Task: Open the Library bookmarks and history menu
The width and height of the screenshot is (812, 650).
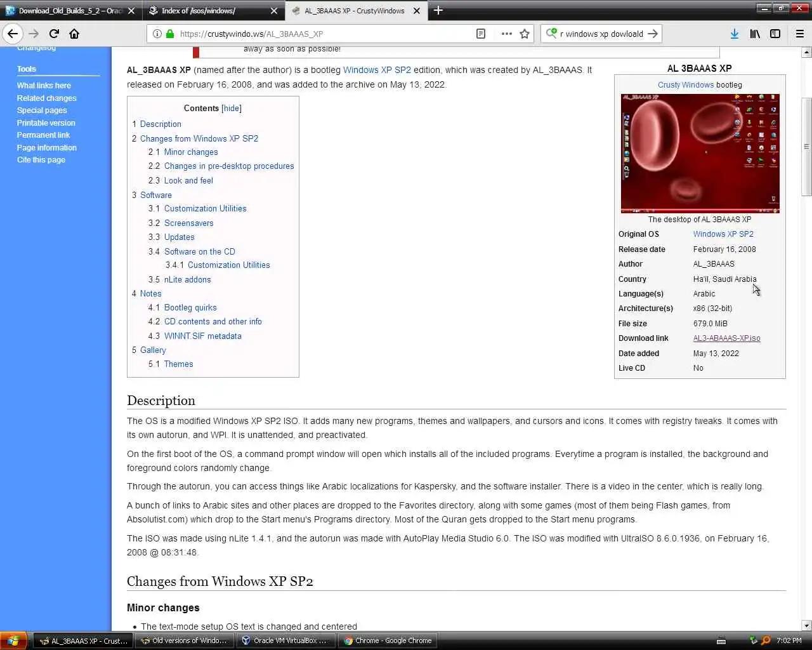Action: pos(755,34)
